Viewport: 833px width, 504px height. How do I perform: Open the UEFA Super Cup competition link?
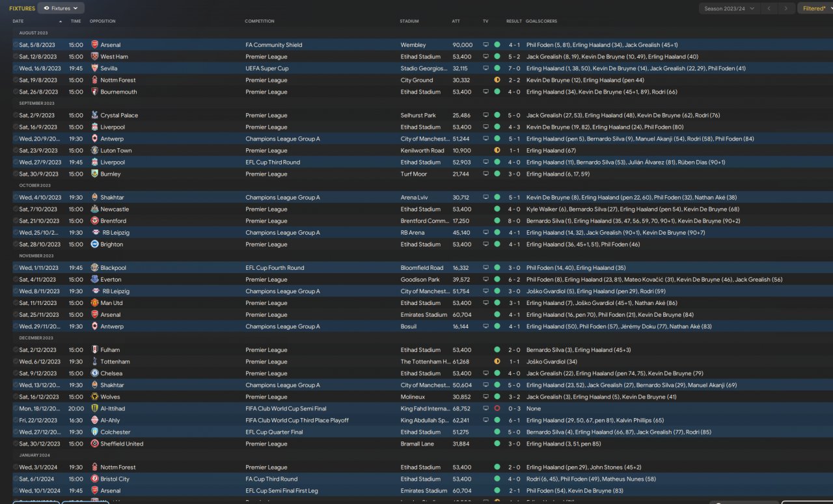coord(267,68)
